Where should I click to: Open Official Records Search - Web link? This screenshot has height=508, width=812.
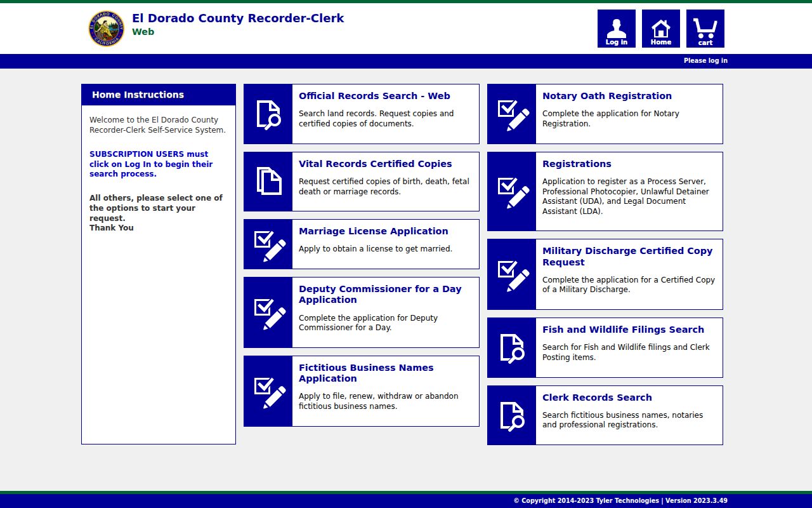click(x=374, y=96)
